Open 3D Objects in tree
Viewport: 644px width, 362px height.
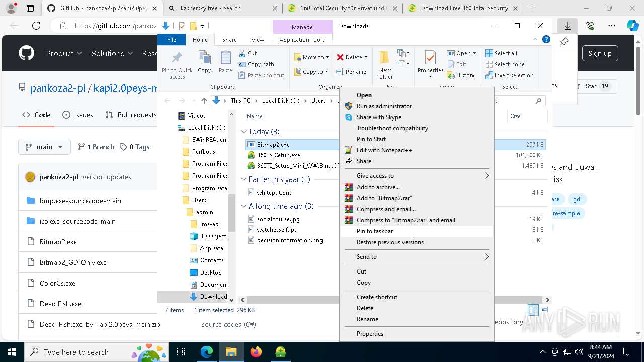click(213, 236)
